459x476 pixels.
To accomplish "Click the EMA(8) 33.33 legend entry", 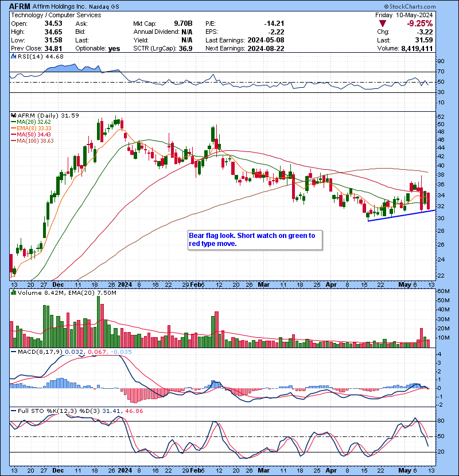I will click(31, 128).
